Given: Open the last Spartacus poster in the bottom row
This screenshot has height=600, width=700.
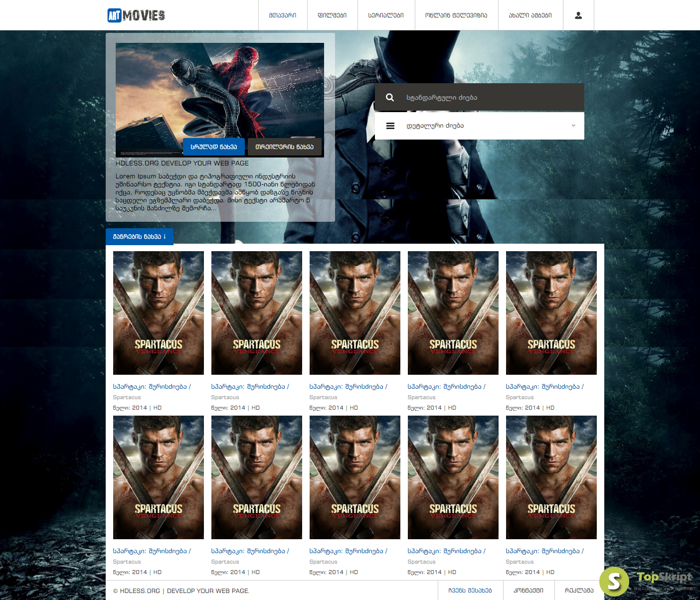Looking at the screenshot, I should [x=551, y=477].
